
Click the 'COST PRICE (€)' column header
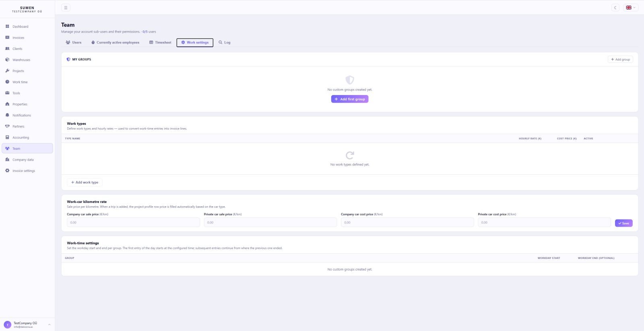(x=567, y=139)
